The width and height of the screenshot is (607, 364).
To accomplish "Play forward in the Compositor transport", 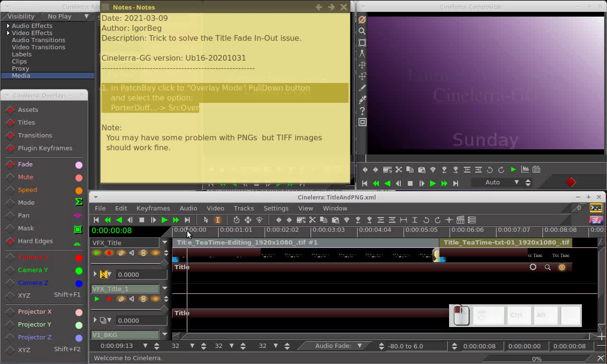I will point(433,183).
